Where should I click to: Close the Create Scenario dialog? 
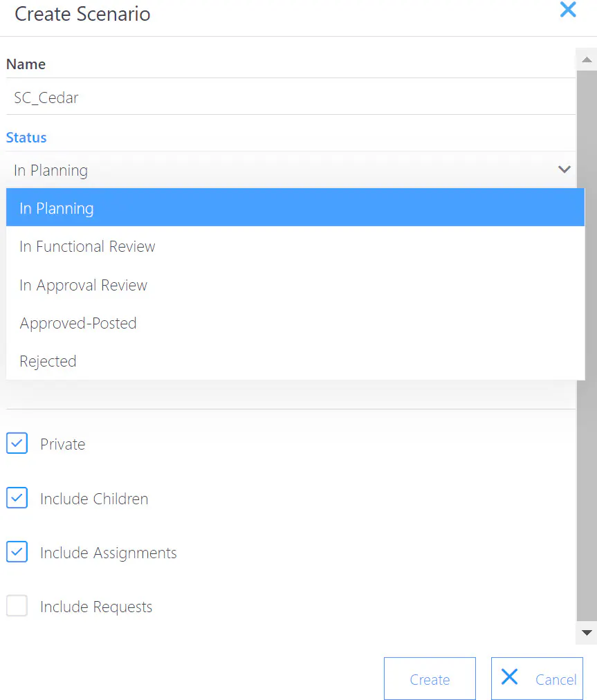tap(568, 10)
